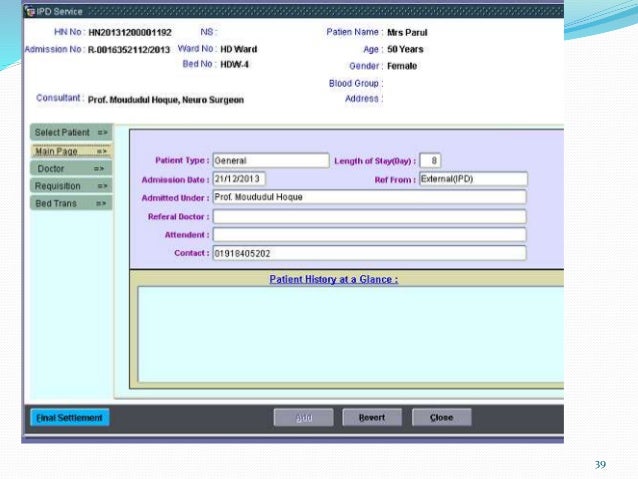Click the Contact number field
Viewport: 638px width, 479px height.
tap(368, 253)
